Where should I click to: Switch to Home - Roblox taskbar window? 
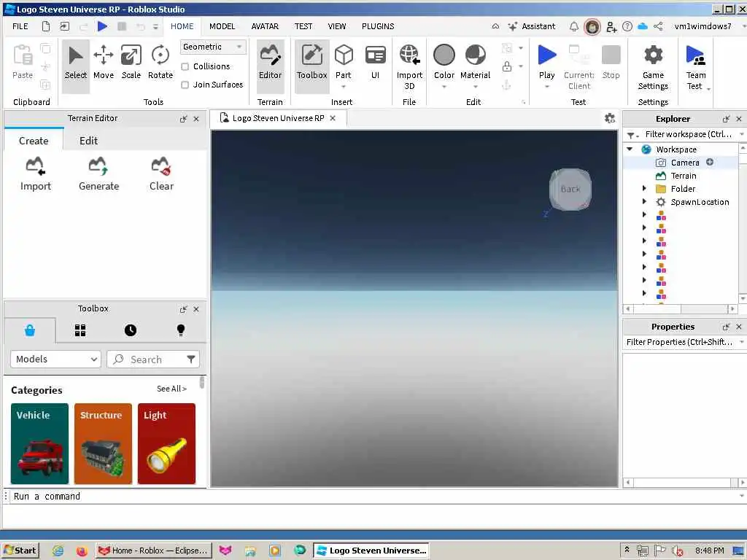tap(153, 551)
